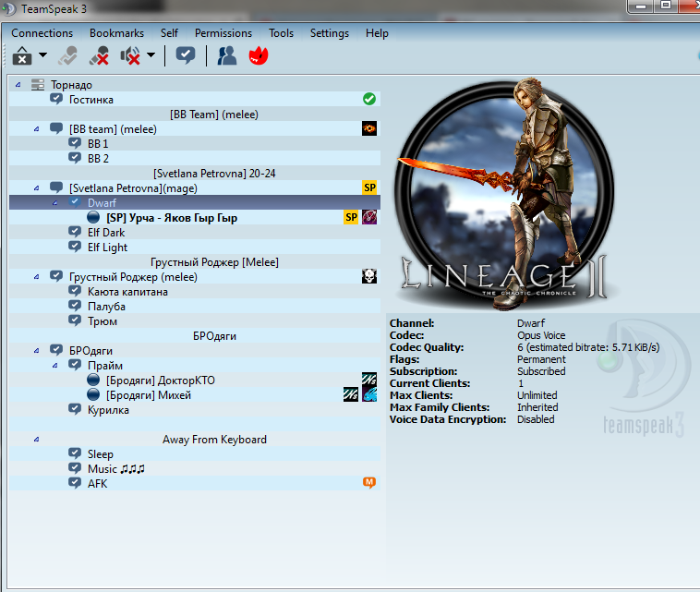Open the Bookmarks menu
This screenshot has width=700, height=592.
coord(116,33)
